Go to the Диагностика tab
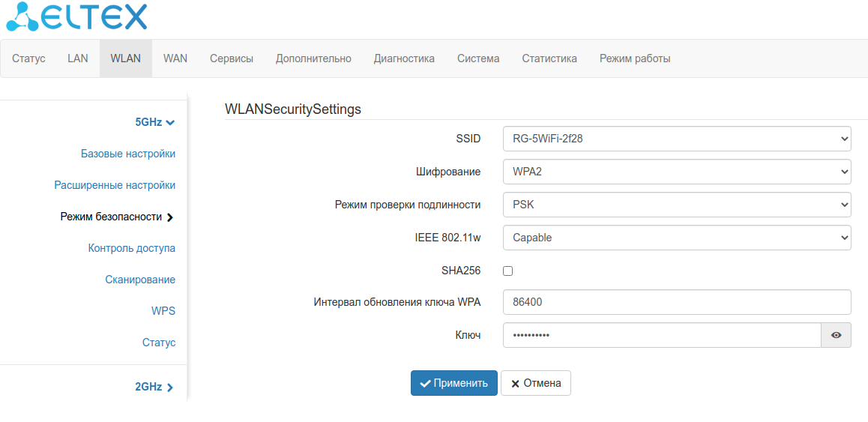Image resolution: width=868 pixels, height=422 pixels. click(404, 58)
